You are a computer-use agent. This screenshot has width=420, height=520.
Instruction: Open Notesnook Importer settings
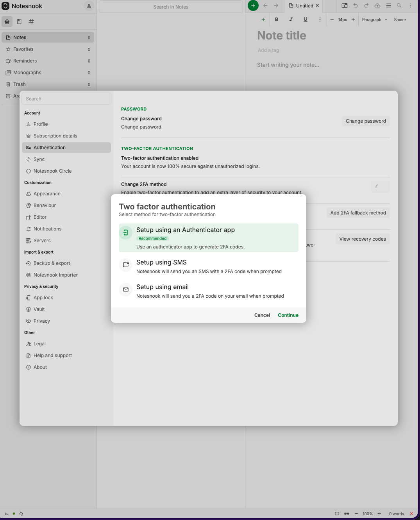pos(66,275)
